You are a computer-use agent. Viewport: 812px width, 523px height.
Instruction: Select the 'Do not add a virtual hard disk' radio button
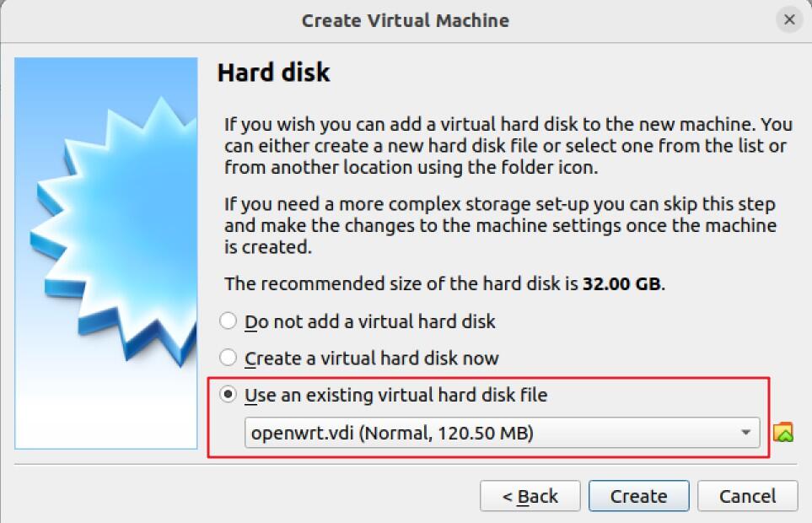point(228,321)
